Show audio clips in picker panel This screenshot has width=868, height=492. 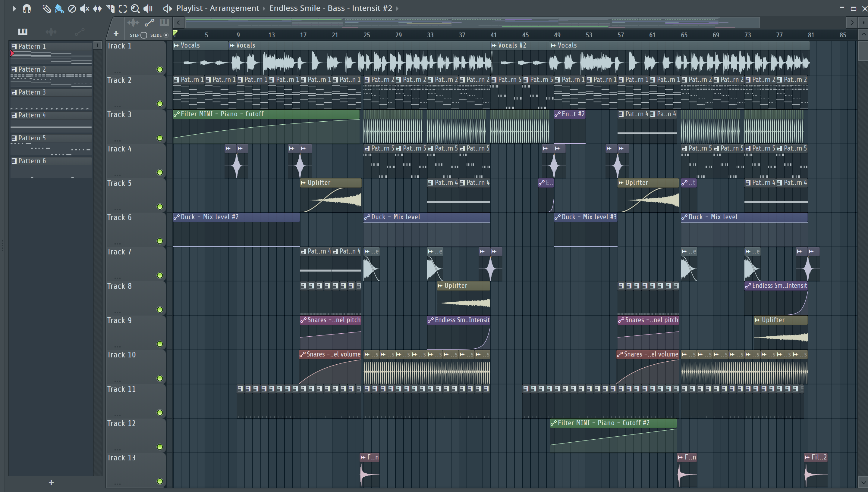click(51, 32)
